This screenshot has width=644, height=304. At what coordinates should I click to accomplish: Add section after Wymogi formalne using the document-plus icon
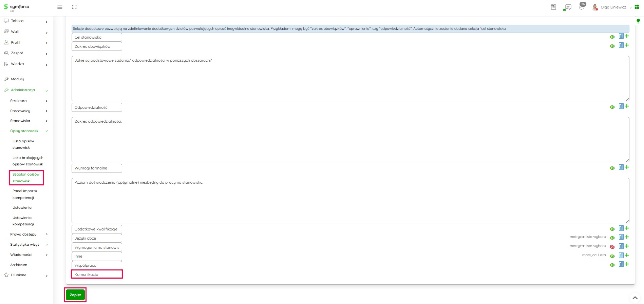coord(624,167)
